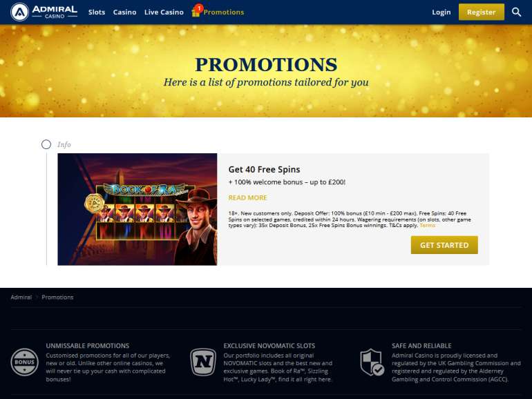Select the Info circle marker
Screen dimensions: 532x399
[46, 144]
